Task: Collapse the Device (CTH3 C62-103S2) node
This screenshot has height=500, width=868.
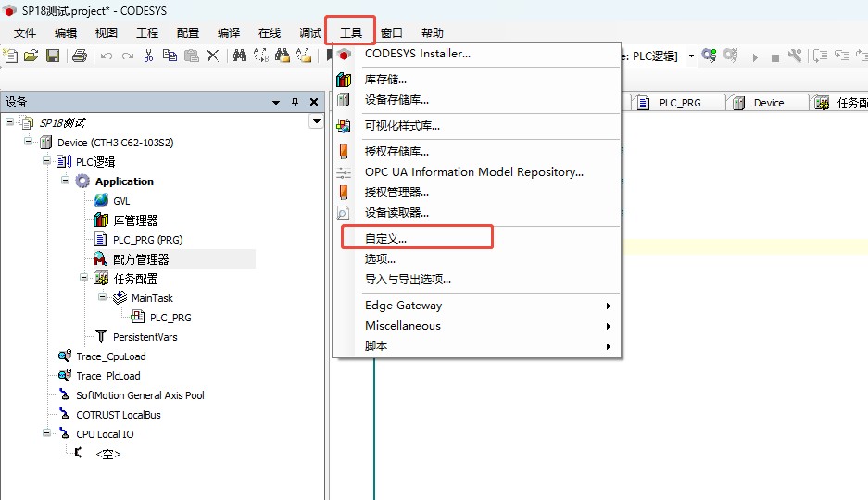Action: click(x=28, y=142)
